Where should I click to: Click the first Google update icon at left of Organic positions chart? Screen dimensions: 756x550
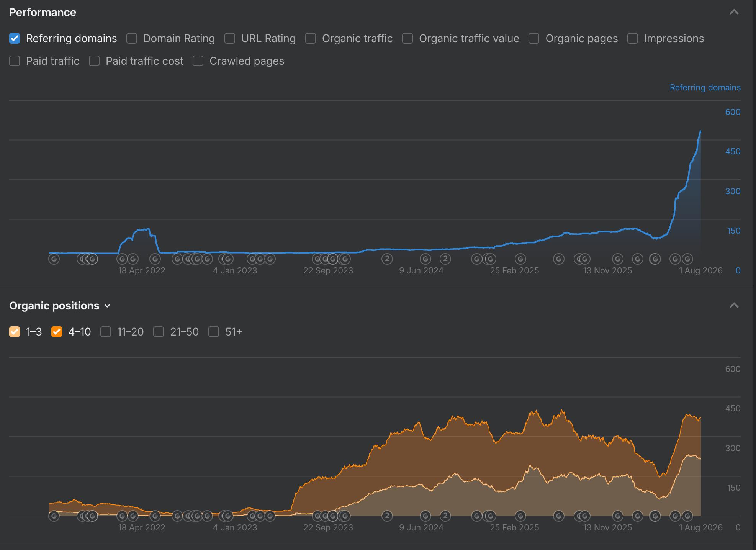(54, 516)
